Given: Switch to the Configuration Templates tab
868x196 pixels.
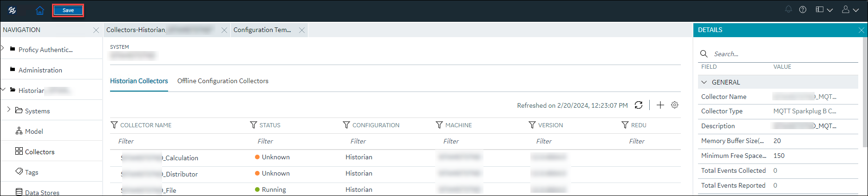Looking at the screenshot, I should (x=262, y=30).
